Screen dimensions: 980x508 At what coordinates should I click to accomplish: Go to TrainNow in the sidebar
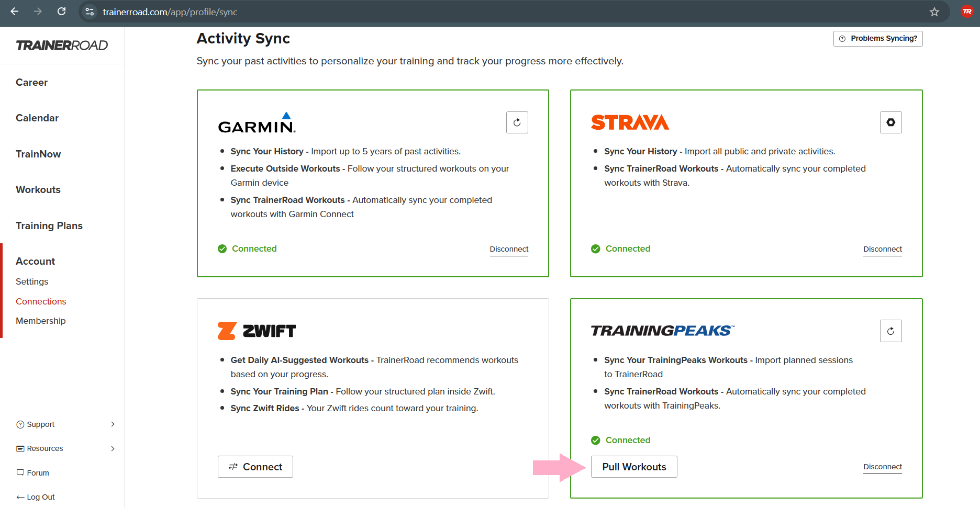38,154
